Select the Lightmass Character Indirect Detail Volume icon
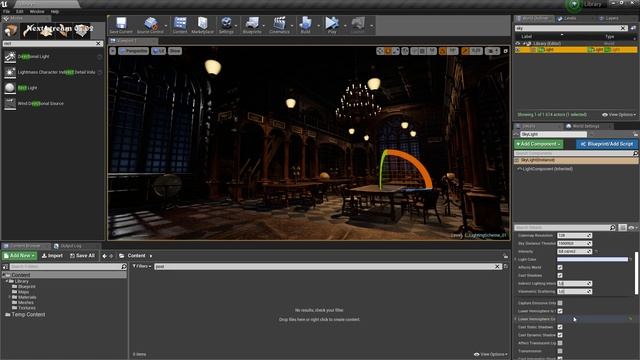Viewport: 640px width, 360px height. pyautogui.click(x=10, y=72)
